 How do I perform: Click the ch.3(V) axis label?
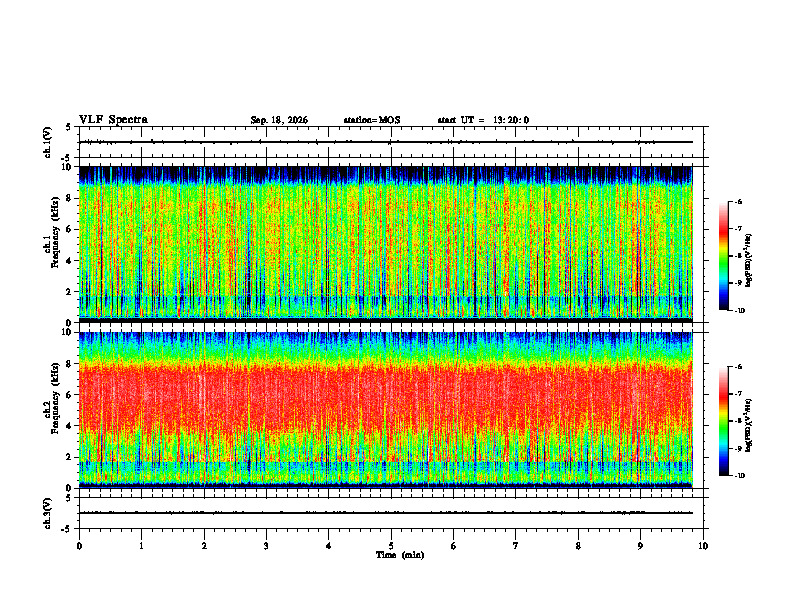[x=48, y=513]
